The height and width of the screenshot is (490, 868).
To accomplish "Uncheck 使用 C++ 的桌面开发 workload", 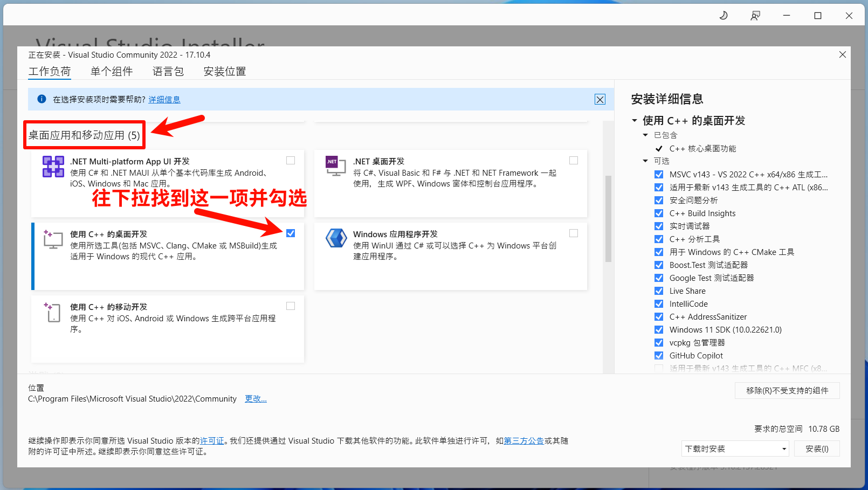I will pyautogui.click(x=291, y=233).
